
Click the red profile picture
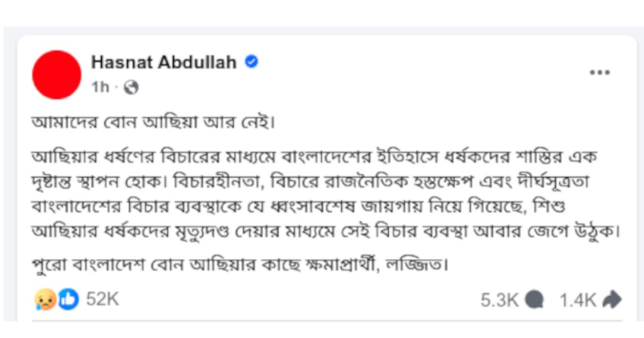[x=57, y=75]
